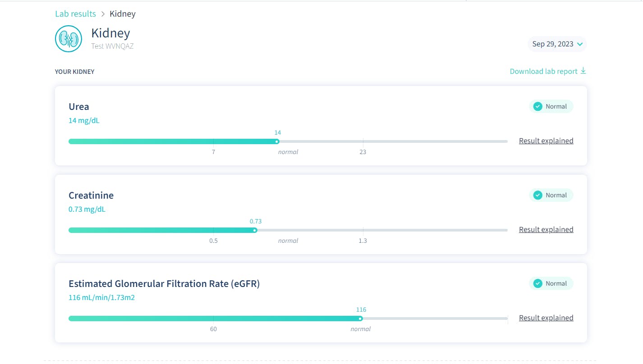Screen dimensions: 643x364
Task: Select the Normal status badge for Urea
Action: click(551, 106)
